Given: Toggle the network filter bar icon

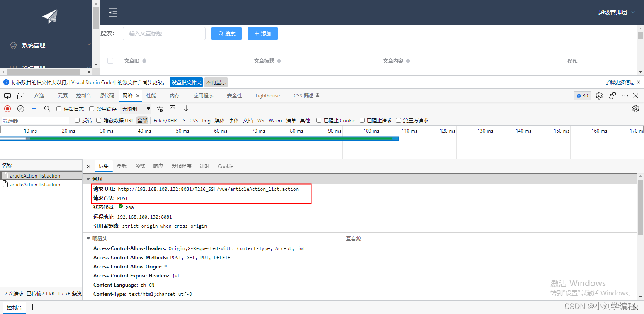Looking at the screenshot, I should click(x=34, y=109).
